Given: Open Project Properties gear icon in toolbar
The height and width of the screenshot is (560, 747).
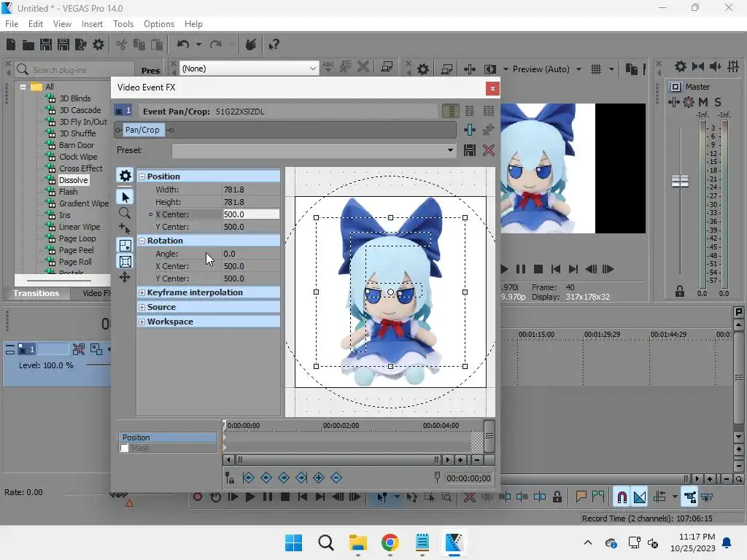Looking at the screenshot, I should (x=98, y=44).
